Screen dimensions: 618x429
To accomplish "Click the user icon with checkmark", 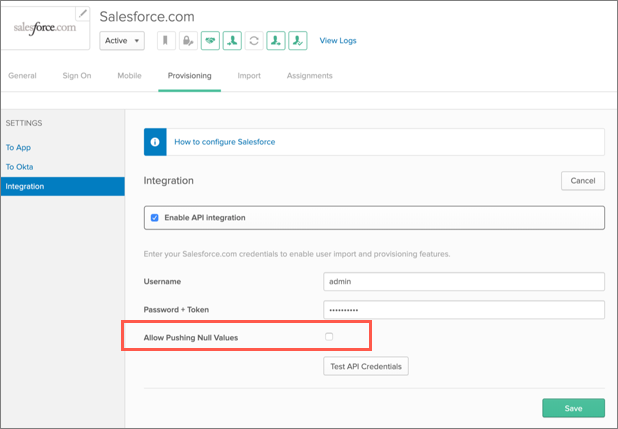I will click(x=298, y=41).
